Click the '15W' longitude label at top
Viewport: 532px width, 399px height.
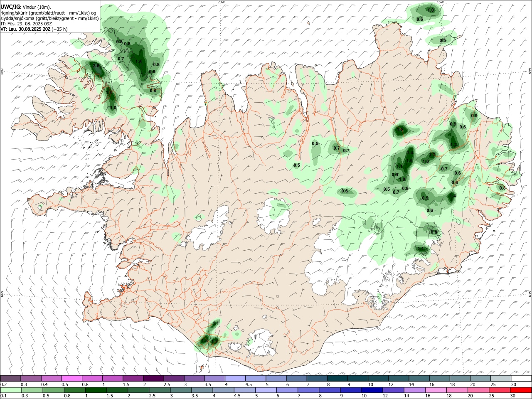440,2
